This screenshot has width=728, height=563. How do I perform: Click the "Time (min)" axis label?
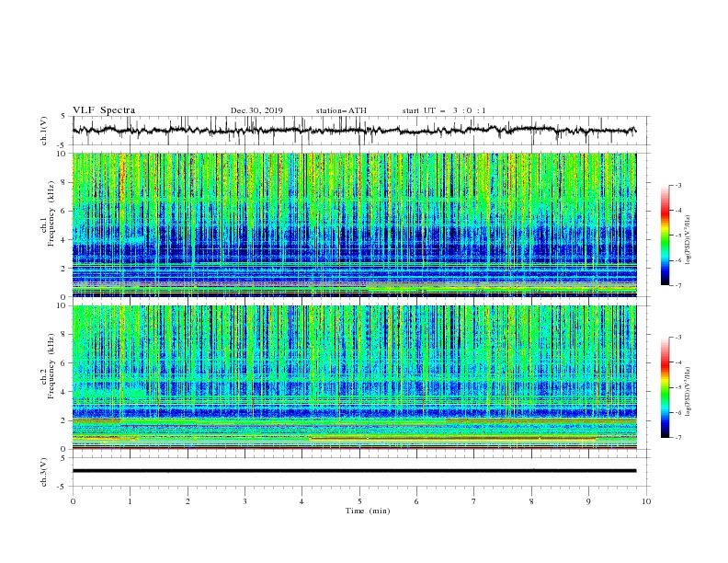tap(368, 511)
